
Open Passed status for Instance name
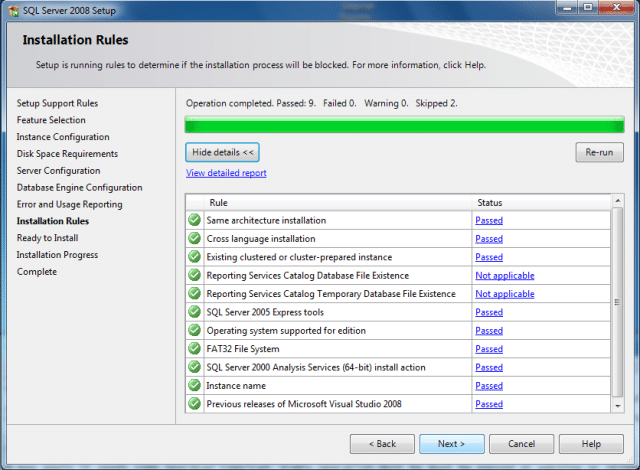[489, 386]
